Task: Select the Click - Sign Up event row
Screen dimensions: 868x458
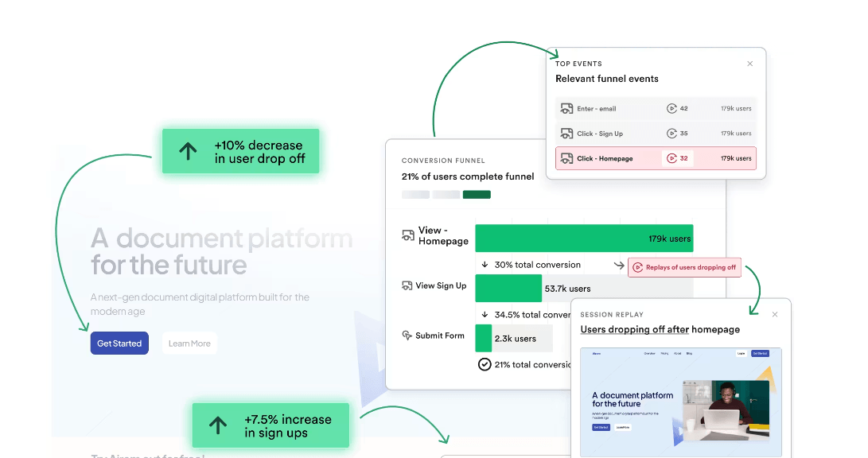Action: tap(656, 134)
